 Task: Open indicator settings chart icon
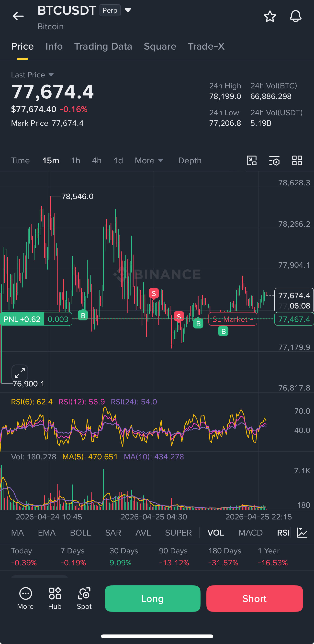[302, 533]
